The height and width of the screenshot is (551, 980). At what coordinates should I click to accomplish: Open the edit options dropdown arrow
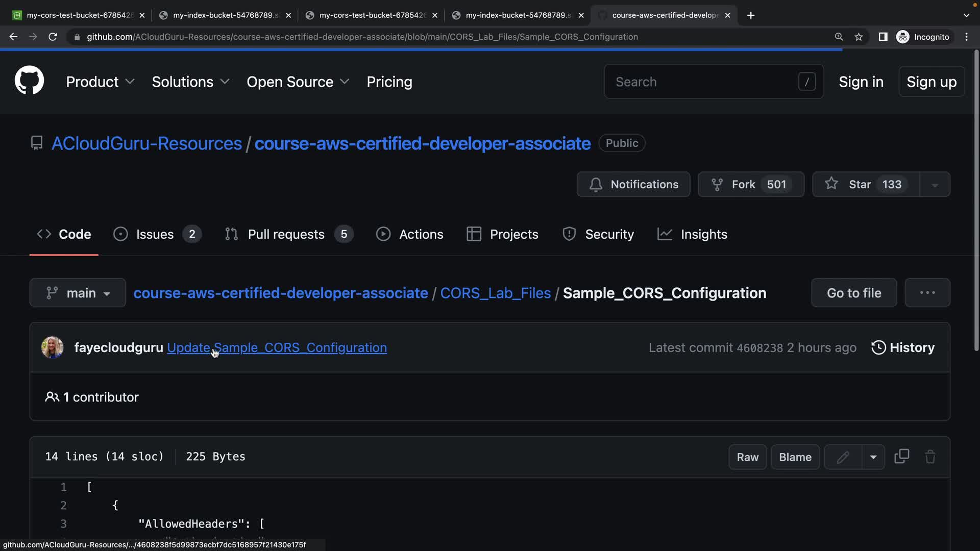(x=873, y=457)
